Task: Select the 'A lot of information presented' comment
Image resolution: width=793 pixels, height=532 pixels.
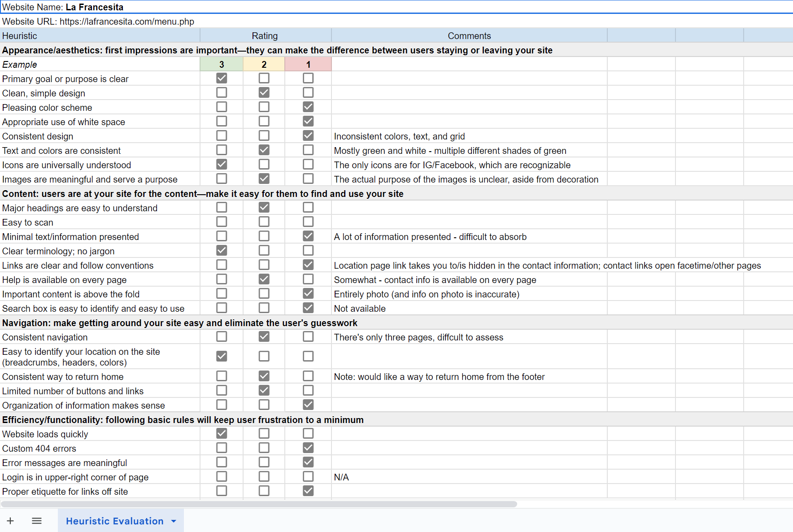Action: point(469,236)
